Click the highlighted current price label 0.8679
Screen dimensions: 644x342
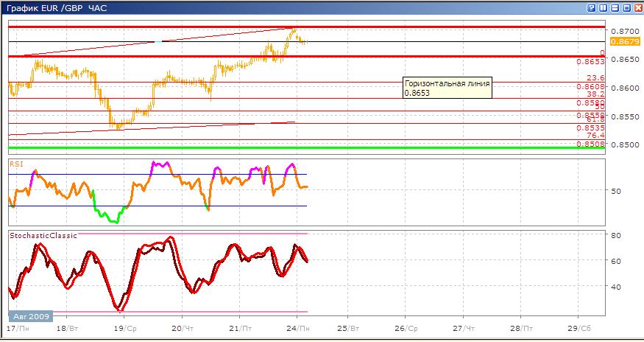625,41
